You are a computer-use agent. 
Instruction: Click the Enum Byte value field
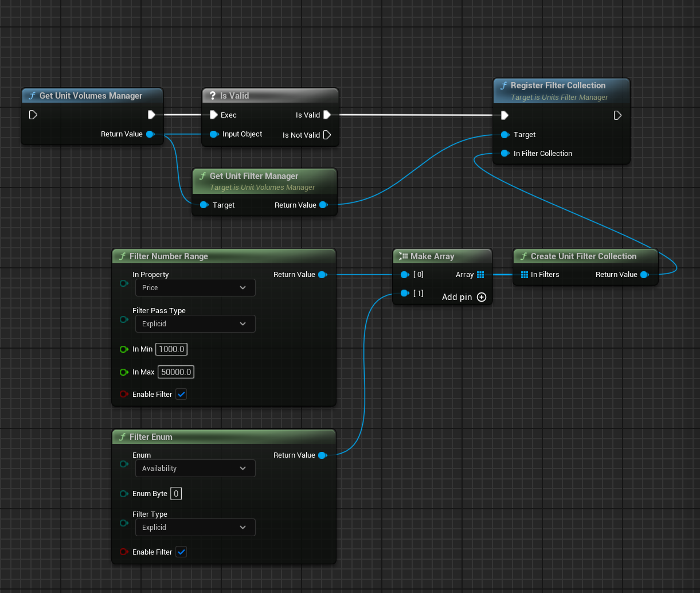pyautogui.click(x=176, y=494)
